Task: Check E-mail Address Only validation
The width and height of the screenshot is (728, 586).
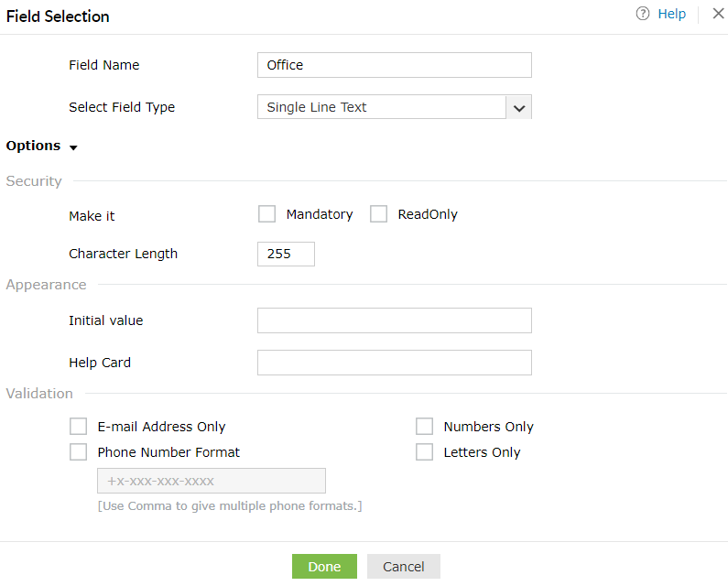Action: click(x=79, y=427)
